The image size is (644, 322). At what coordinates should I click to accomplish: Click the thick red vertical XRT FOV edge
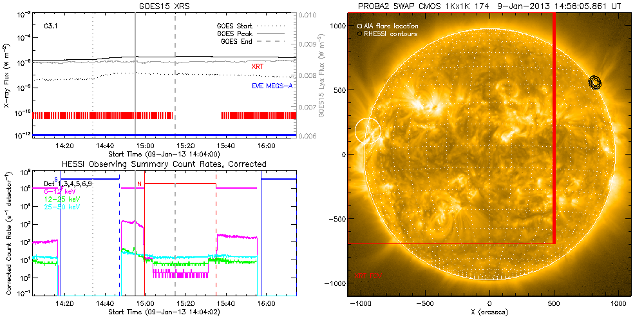tap(554, 128)
